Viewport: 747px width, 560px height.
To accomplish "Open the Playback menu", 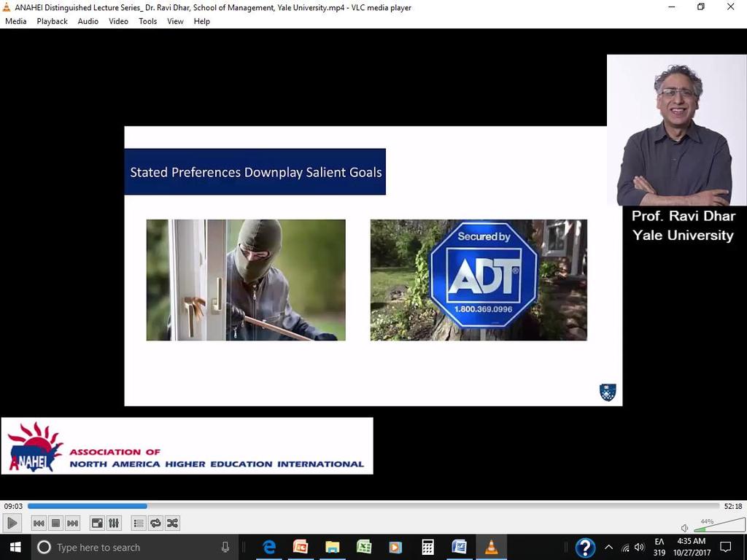I will (x=52, y=21).
